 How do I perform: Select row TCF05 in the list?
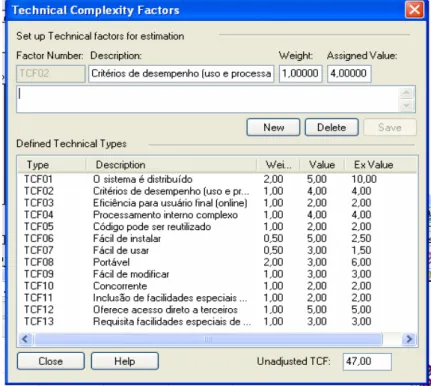217,227
